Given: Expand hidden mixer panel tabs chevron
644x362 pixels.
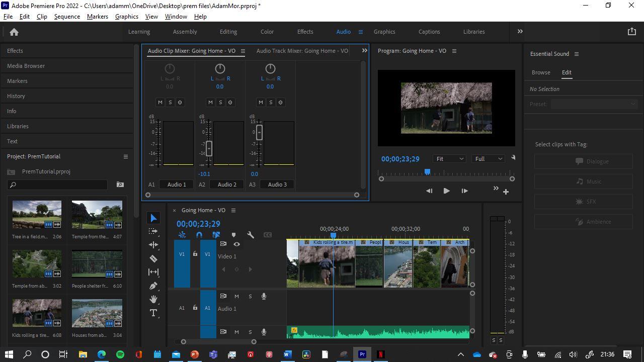Looking at the screenshot, I should (365, 50).
